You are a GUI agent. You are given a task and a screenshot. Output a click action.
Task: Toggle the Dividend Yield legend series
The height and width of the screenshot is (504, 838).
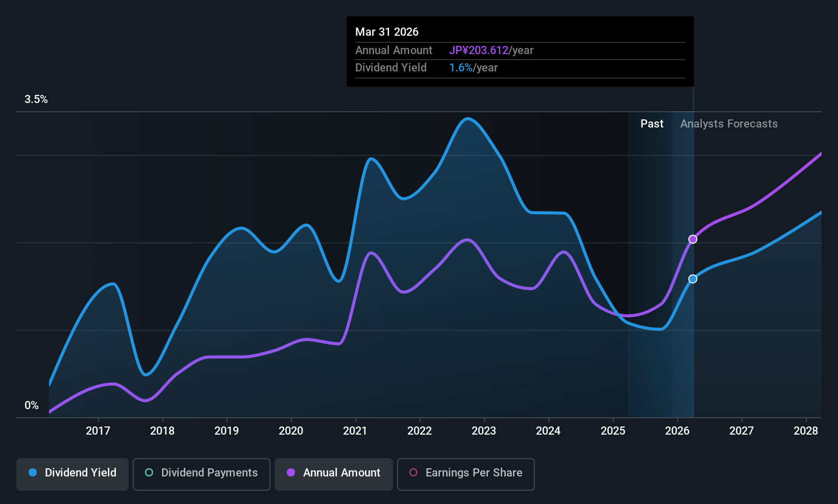(72, 473)
